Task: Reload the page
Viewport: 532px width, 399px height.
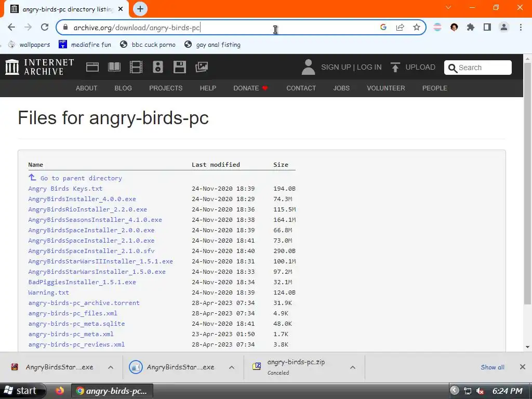Action: [x=45, y=27]
